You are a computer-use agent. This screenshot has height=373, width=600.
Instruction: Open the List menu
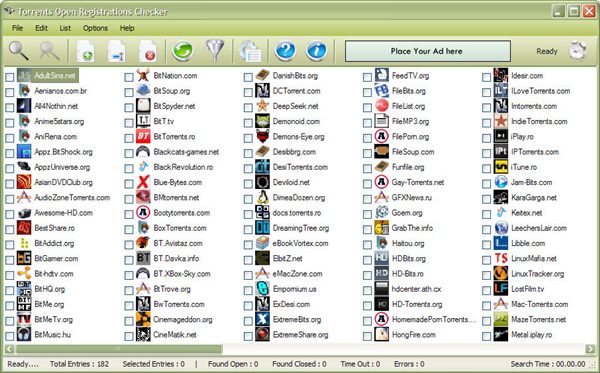click(65, 28)
